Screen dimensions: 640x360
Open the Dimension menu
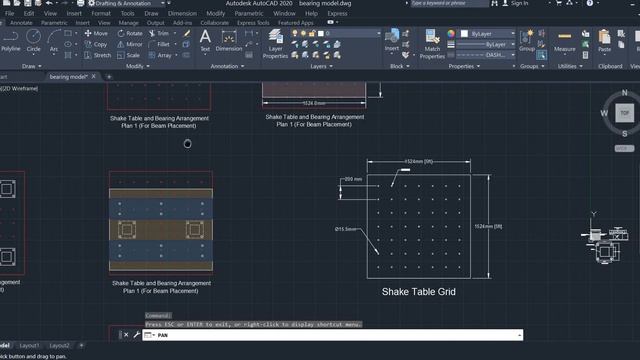(182, 13)
